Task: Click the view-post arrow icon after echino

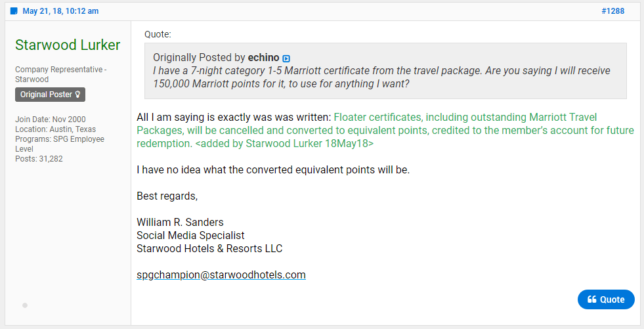Action: point(286,58)
